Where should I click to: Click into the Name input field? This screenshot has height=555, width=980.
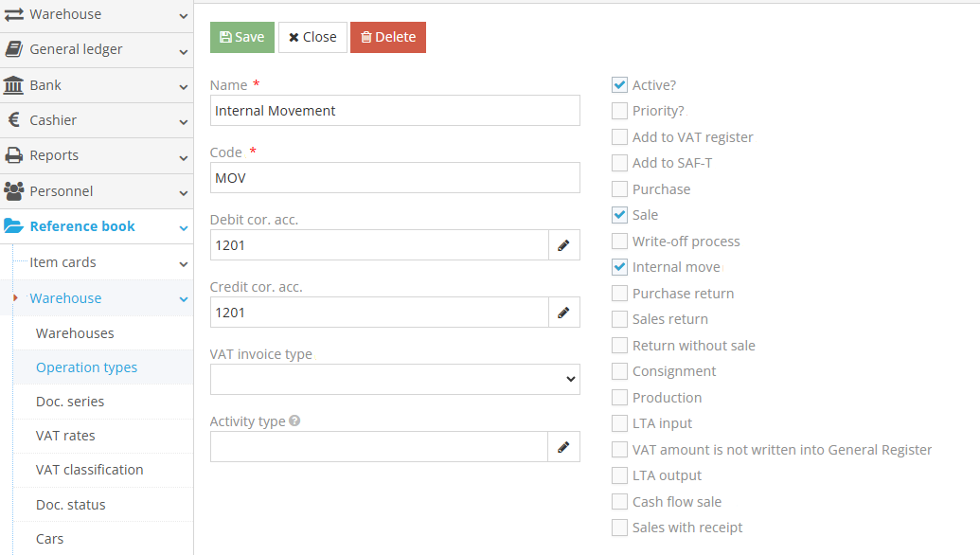[x=395, y=111]
